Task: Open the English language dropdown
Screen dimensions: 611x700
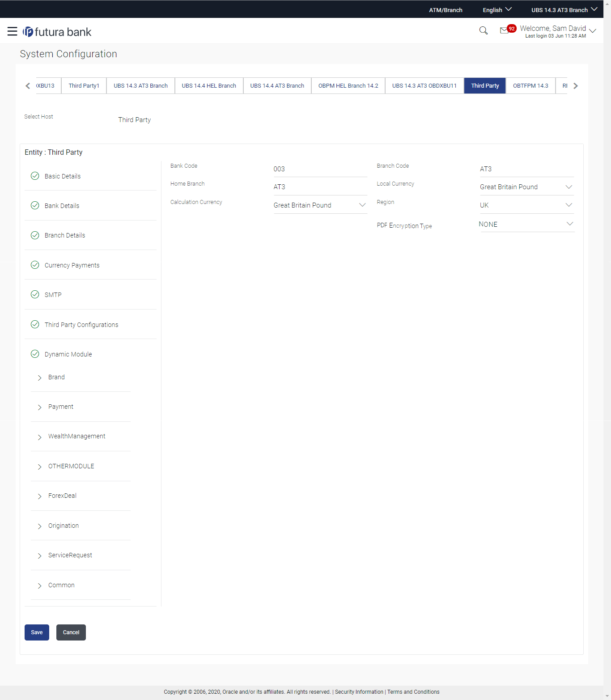Action: point(497,10)
